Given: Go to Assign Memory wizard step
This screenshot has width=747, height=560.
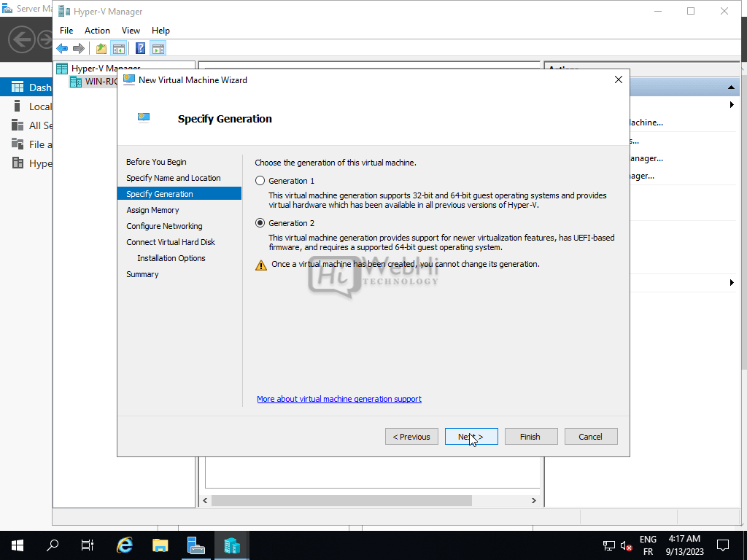Looking at the screenshot, I should pos(152,210).
